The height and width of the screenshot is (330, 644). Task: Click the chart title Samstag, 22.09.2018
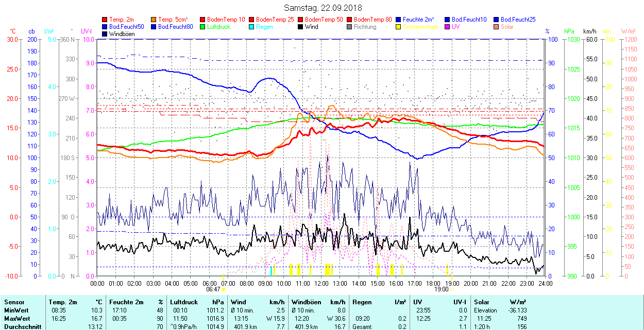323,8
